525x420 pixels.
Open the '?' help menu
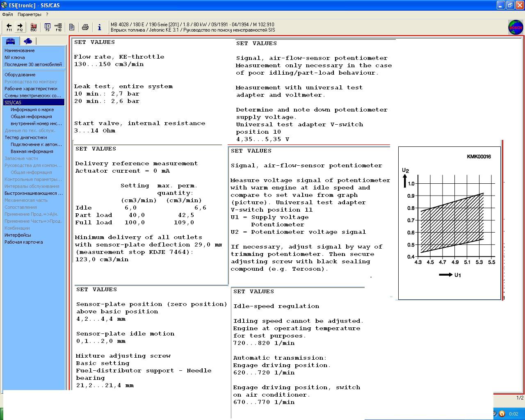47,14
